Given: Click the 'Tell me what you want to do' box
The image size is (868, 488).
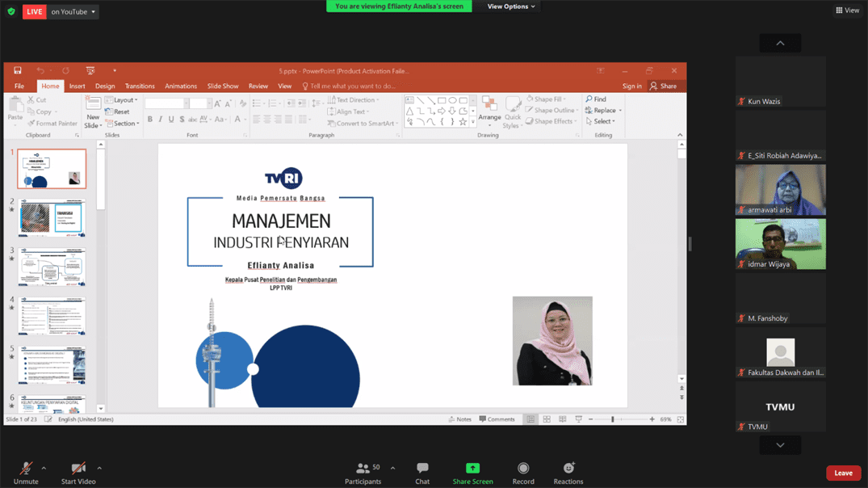Looking at the screenshot, I should [349, 86].
